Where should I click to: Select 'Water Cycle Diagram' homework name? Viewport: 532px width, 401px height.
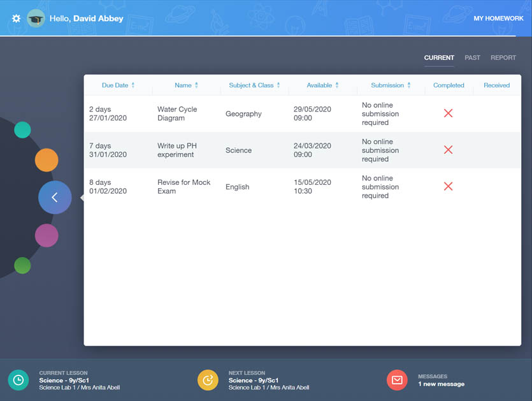(177, 113)
